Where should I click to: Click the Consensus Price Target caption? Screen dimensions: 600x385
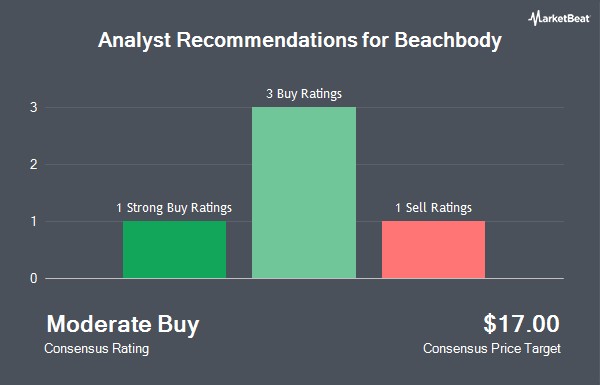(x=492, y=349)
